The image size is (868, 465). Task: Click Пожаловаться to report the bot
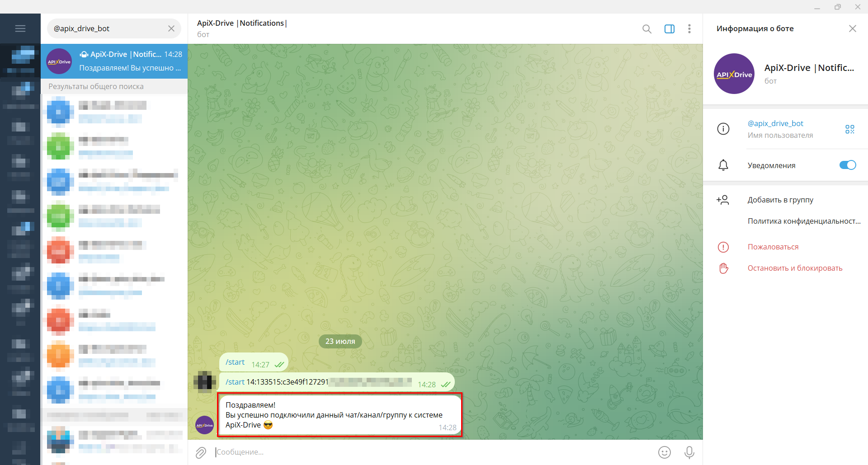click(773, 247)
